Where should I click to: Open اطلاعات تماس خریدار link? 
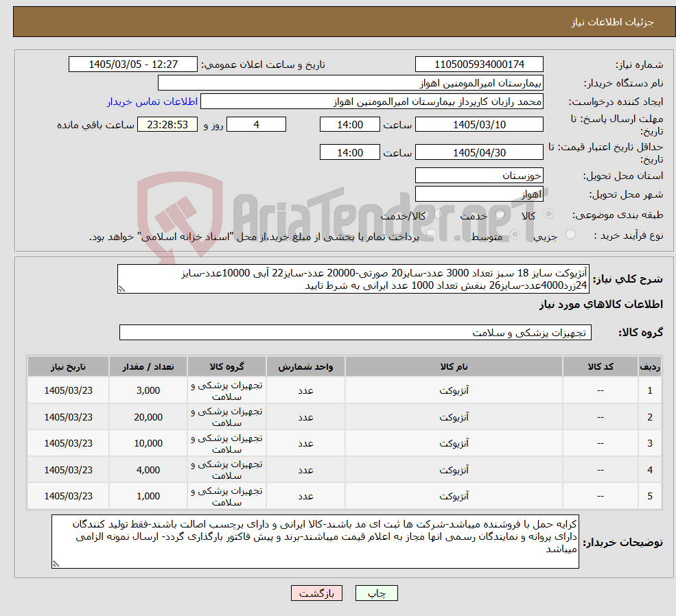(x=152, y=102)
